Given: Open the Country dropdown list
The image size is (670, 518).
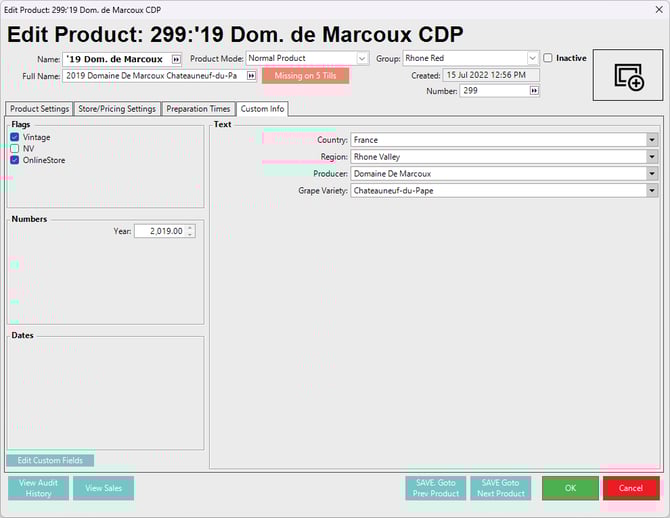Looking at the screenshot, I should [x=652, y=141].
